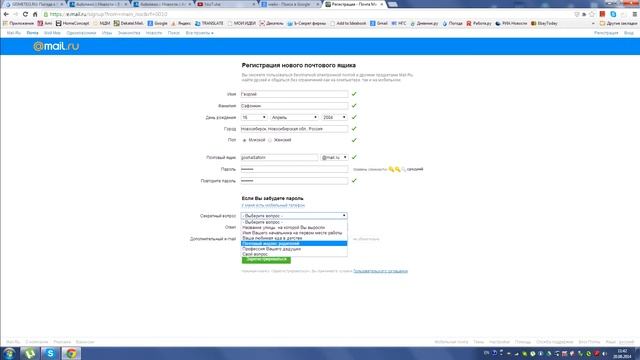Open the Работа.ру bookmark
Screen dimensions: 640x360
coord(479,24)
